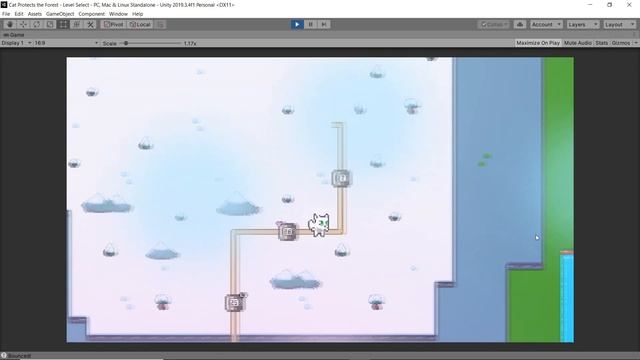
Task: Toggle Local handle rotation
Action: (140, 24)
